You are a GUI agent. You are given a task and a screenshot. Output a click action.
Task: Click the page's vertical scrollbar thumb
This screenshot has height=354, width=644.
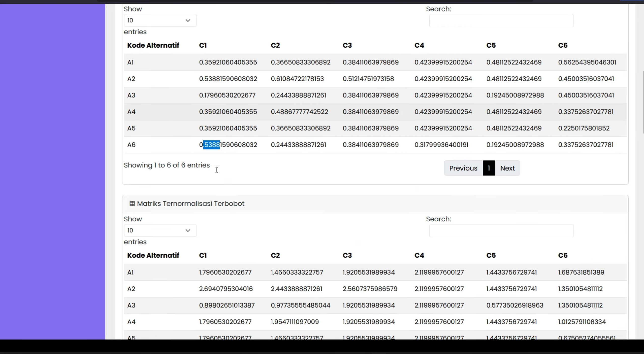point(643,102)
